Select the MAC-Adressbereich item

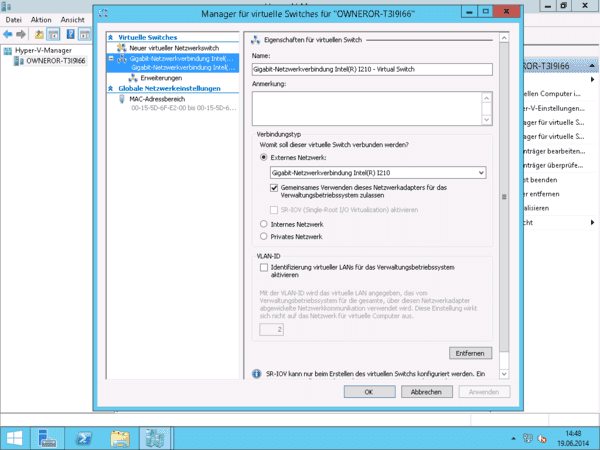[157, 99]
